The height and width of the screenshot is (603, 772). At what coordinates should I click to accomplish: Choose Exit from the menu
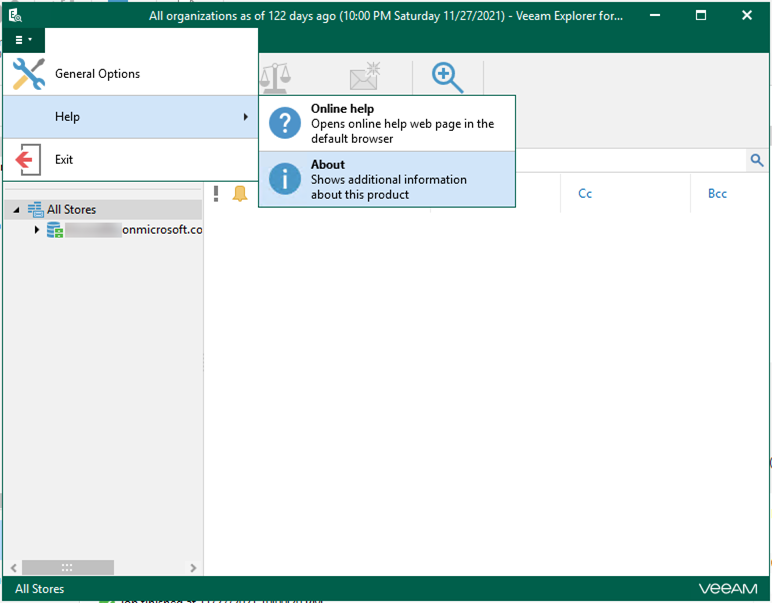pyautogui.click(x=130, y=159)
